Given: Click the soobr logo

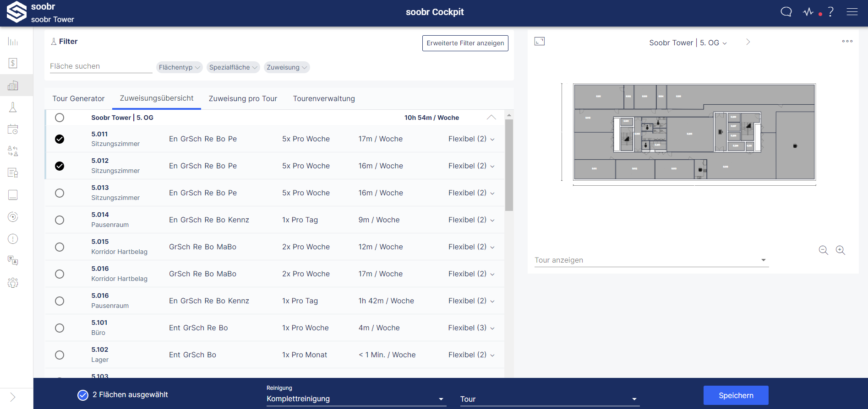Looking at the screenshot, I should pos(16,12).
